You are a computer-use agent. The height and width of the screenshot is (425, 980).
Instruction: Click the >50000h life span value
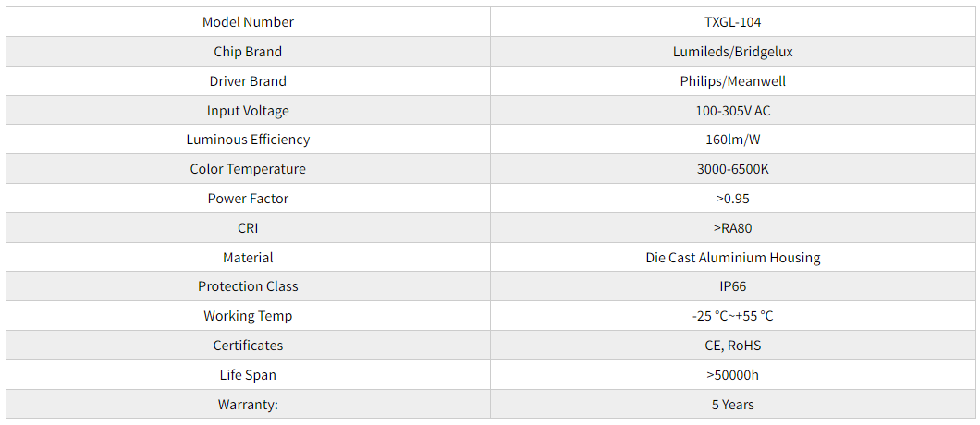point(732,375)
